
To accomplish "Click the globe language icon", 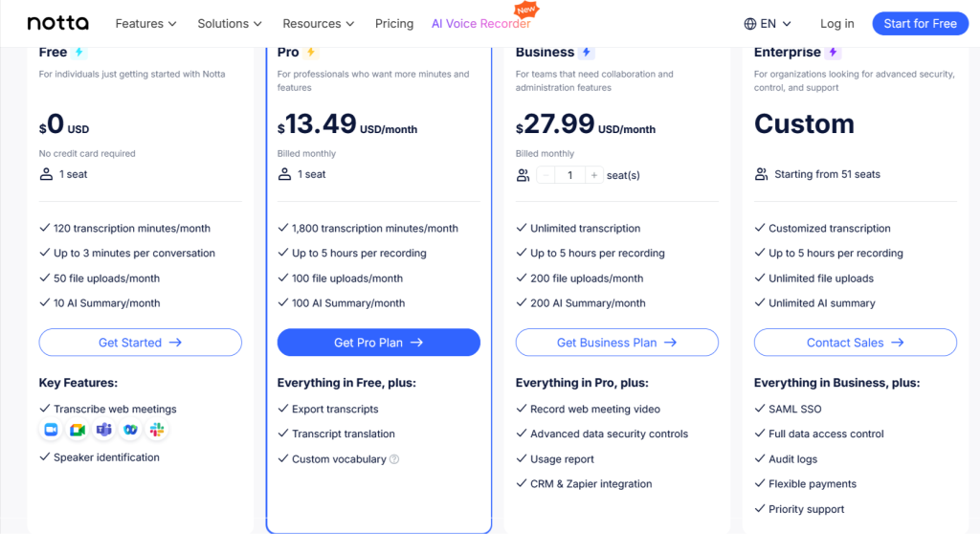I will pyautogui.click(x=750, y=24).
